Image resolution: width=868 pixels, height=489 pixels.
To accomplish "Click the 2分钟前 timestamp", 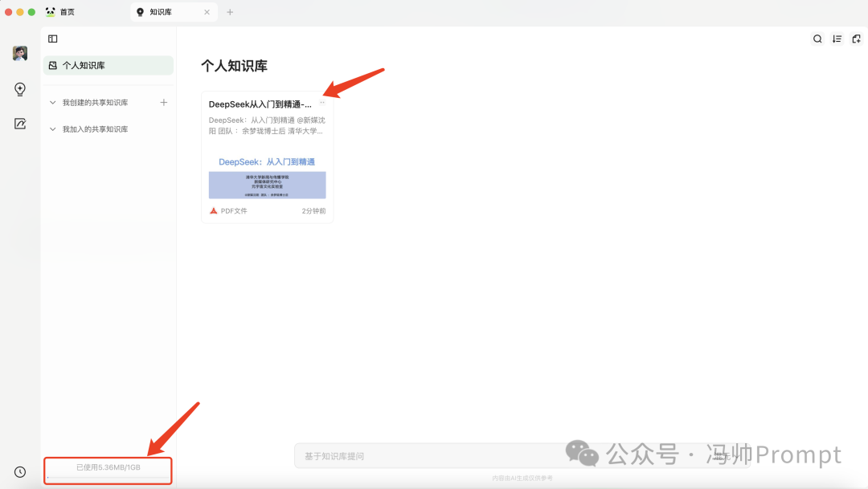I will click(x=314, y=210).
